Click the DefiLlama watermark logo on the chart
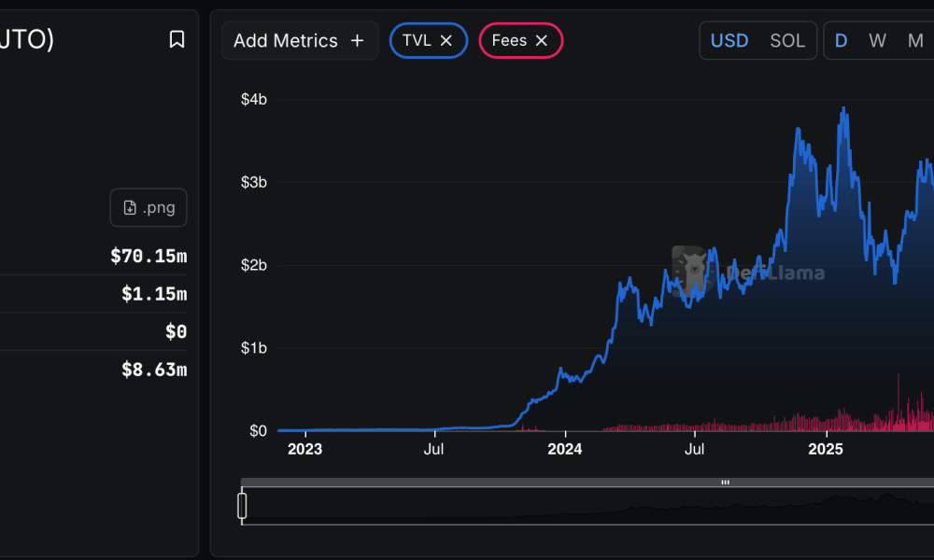This screenshot has height=560, width=934. tap(693, 272)
